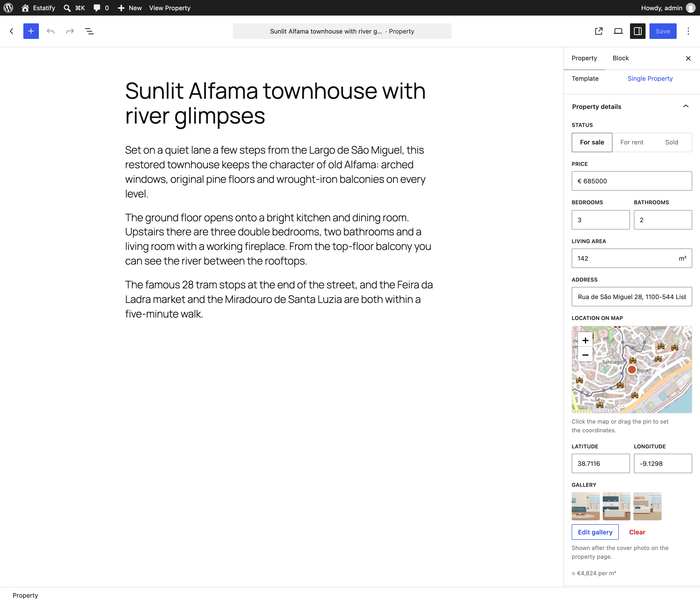
Task: Focus the Longitude input field
Action: click(663, 463)
